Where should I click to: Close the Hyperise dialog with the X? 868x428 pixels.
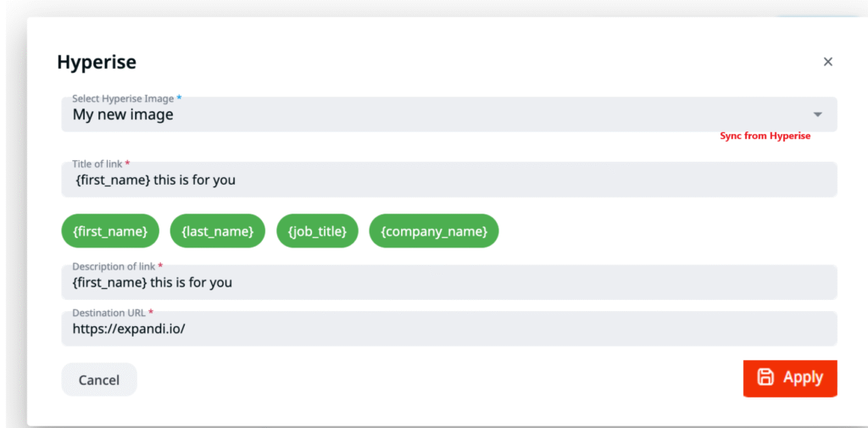[828, 62]
